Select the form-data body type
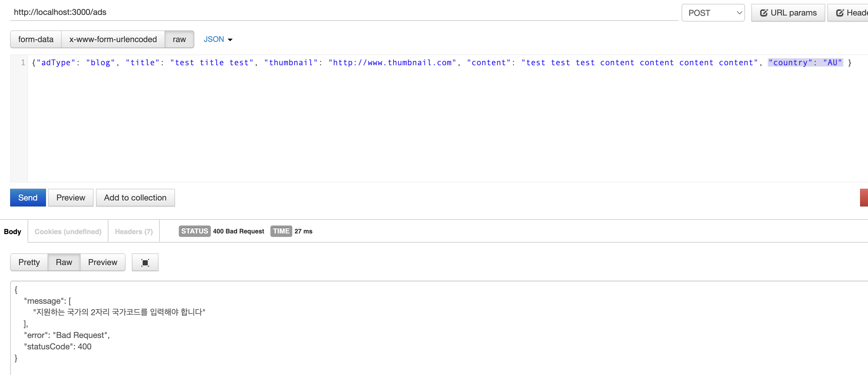Image resolution: width=868 pixels, height=375 pixels. [36, 39]
